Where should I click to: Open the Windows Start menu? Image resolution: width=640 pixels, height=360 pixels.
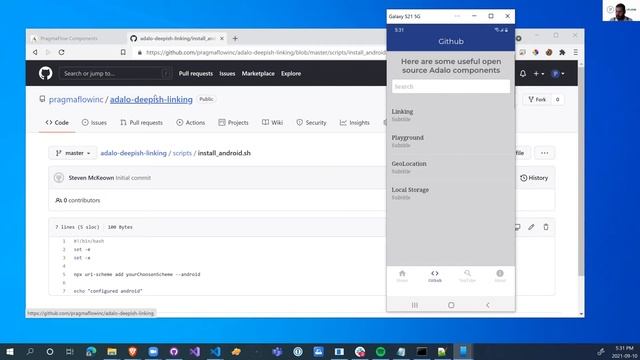pyautogui.click(x=9, y=351)
